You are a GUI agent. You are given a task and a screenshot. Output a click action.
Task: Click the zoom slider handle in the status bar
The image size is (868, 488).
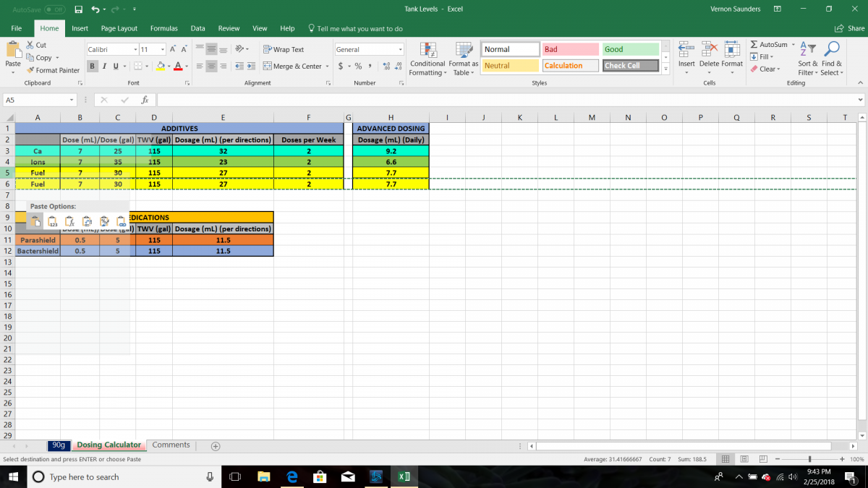coord(809,459)
